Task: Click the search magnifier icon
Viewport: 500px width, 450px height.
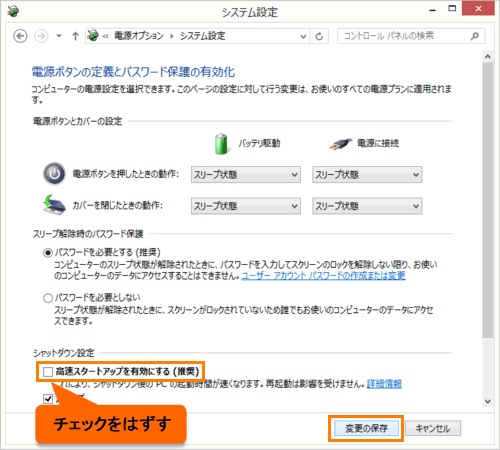Action: point(475,36)
